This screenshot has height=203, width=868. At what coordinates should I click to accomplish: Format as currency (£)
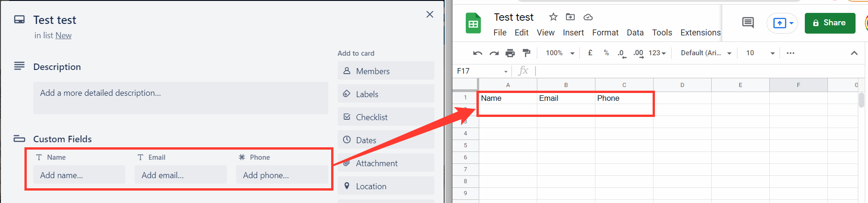pyautogui.click(x=590, y=53)
